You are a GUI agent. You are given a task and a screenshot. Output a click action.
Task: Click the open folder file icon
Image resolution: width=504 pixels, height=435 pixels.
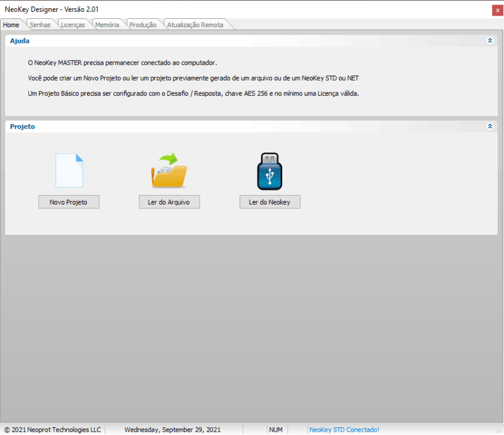169,171
